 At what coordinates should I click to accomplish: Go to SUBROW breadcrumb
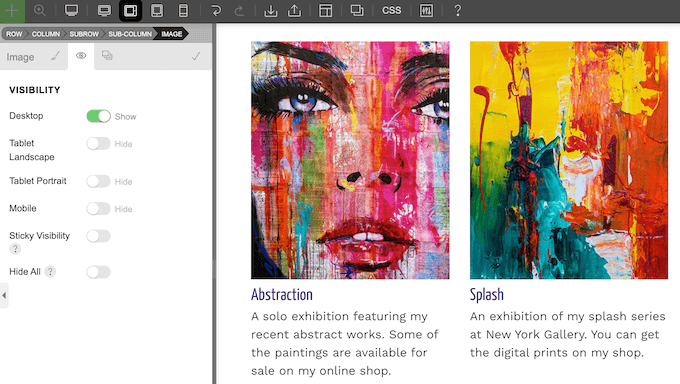tap(84, 34)
